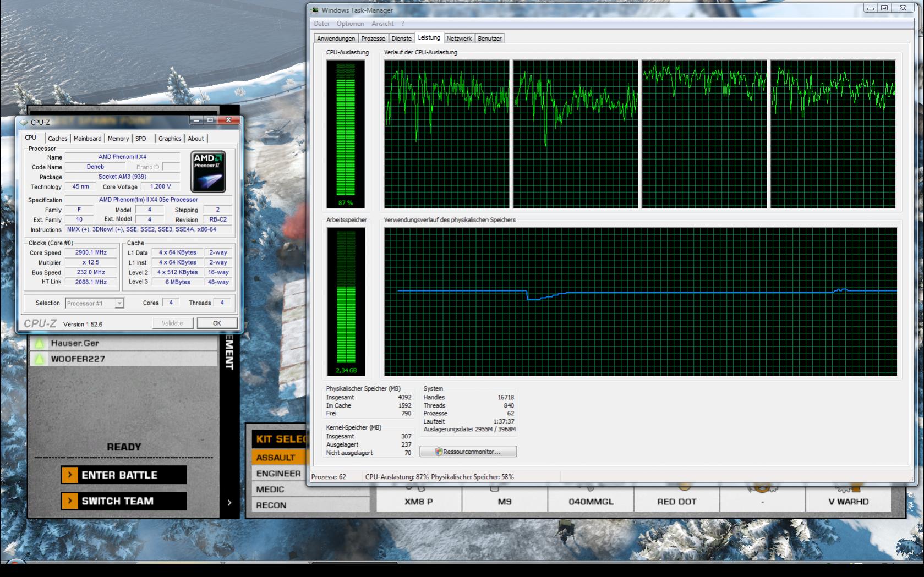
Task: Open the Ansicht menu in Task-Manager
Action: (382, 24)
